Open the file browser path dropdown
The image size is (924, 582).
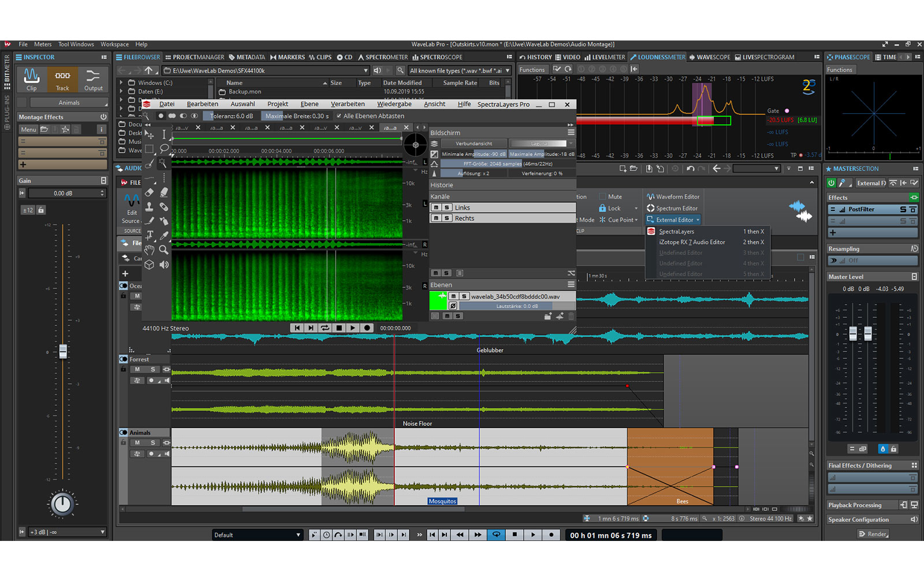[x=366, y=71]
